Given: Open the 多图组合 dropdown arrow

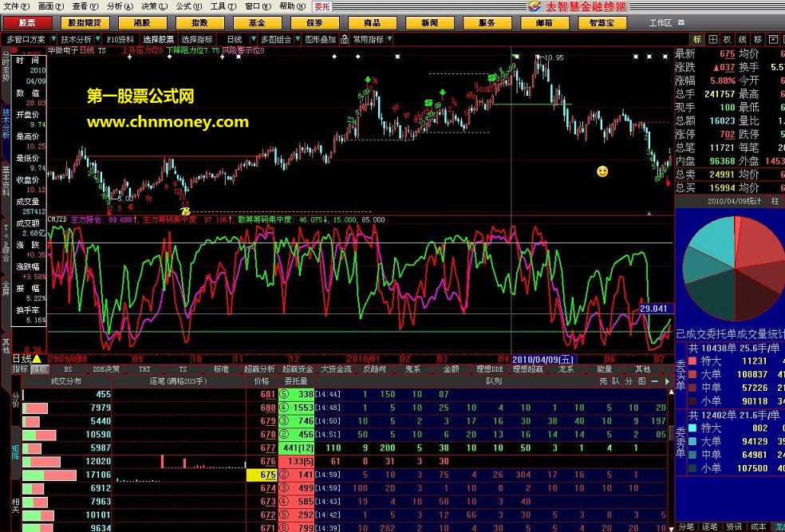Looking at the screenshot, I should [298, 39].
